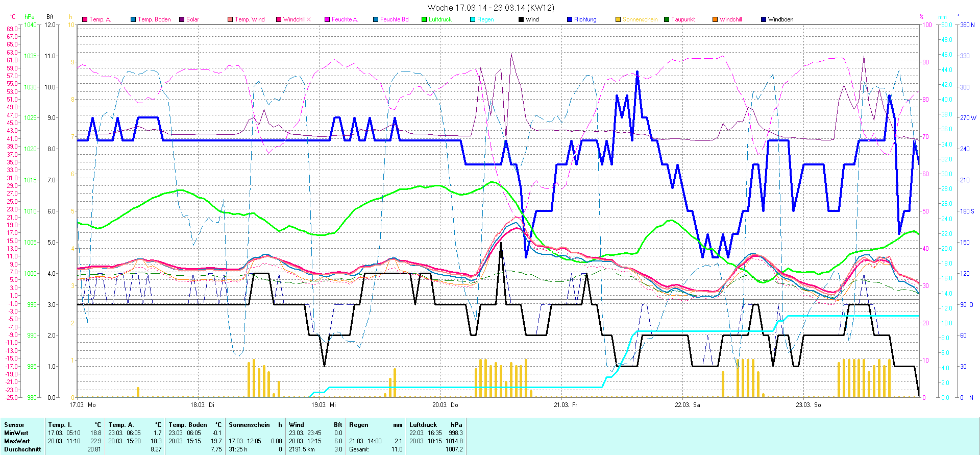
Task: Select the Temp. Boden legend label
Action: click(x=154, y=19)
